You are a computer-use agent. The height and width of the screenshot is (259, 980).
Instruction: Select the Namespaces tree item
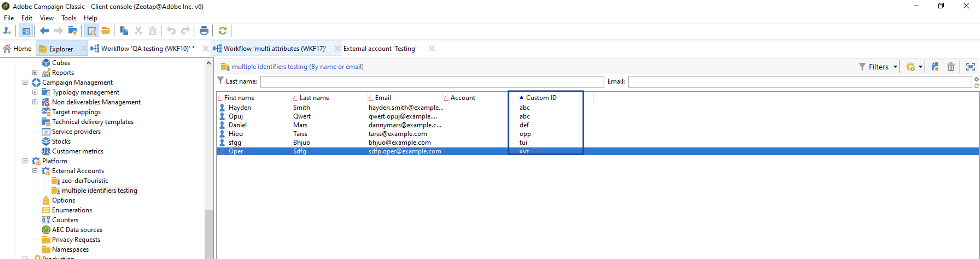click(x=70, y=249)
